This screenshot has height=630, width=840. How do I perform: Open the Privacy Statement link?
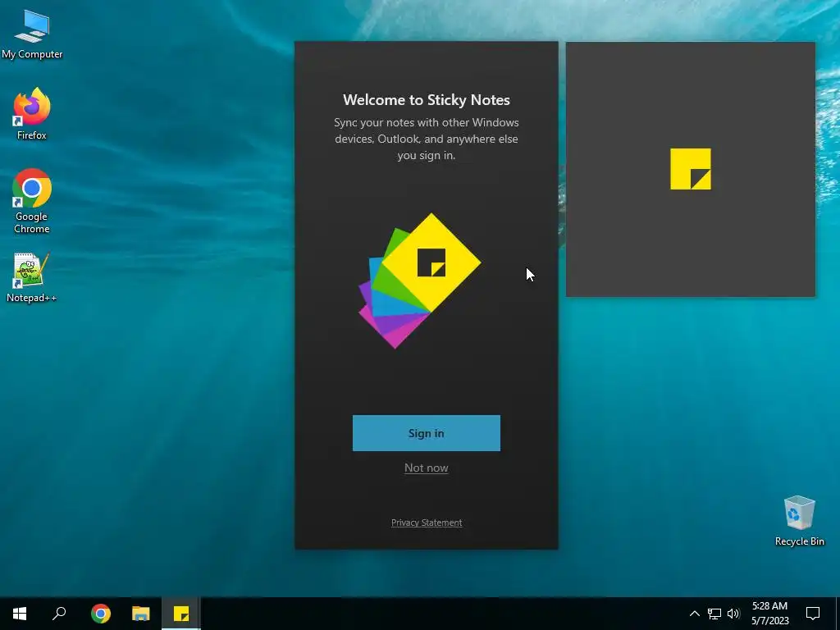(x=427, y=523)
